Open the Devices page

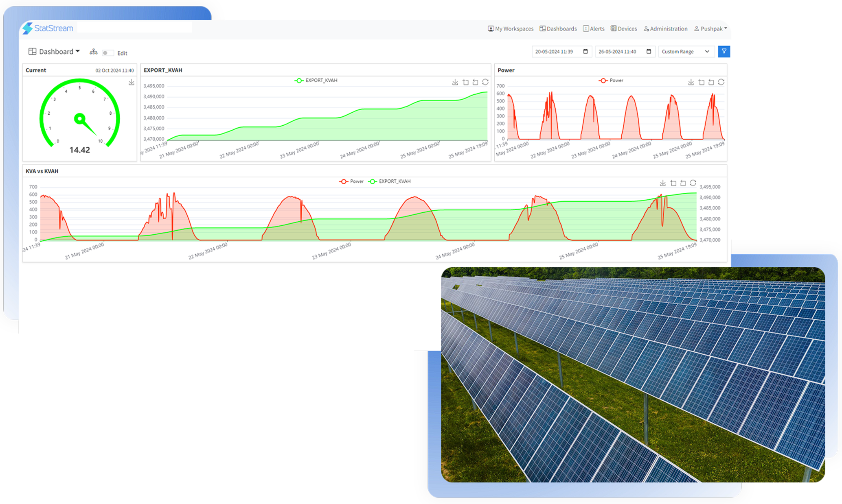pos(624,29)
